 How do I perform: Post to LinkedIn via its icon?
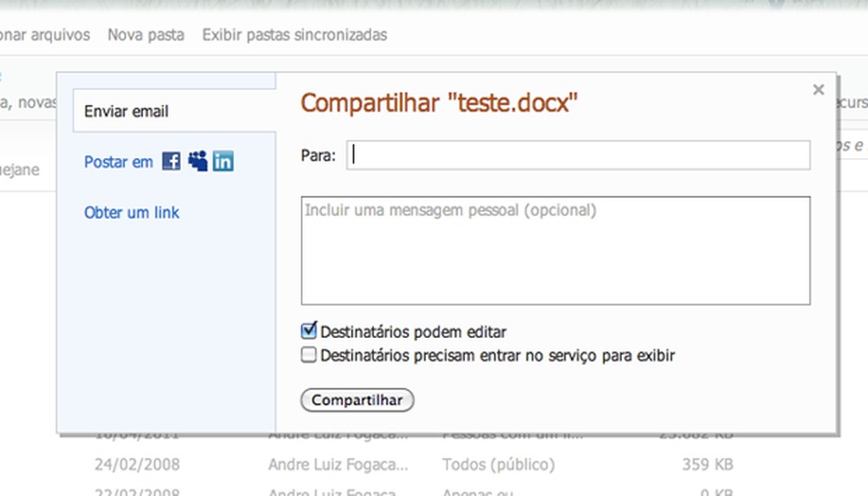(x=223, y=162)
